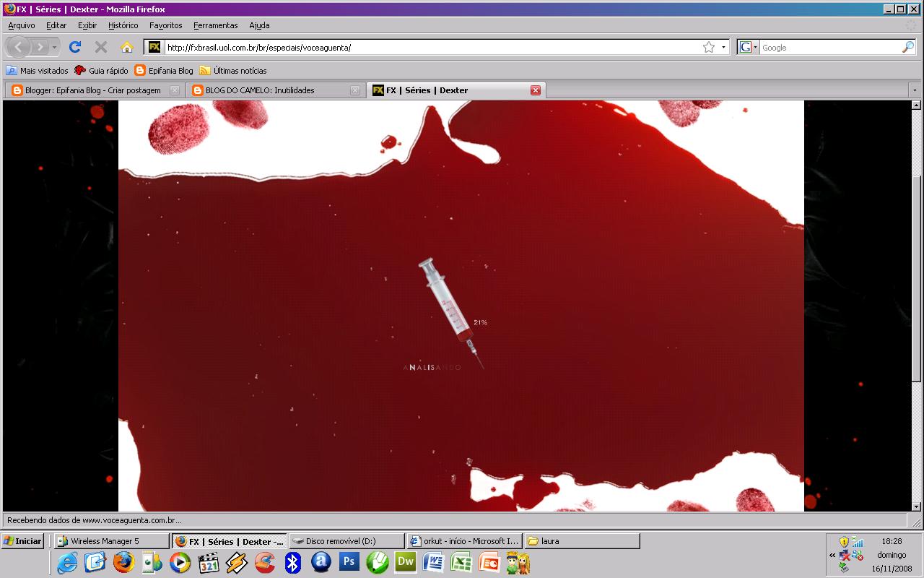
Task: Open the Favoritos menu
Action: [x=166, y=25]
